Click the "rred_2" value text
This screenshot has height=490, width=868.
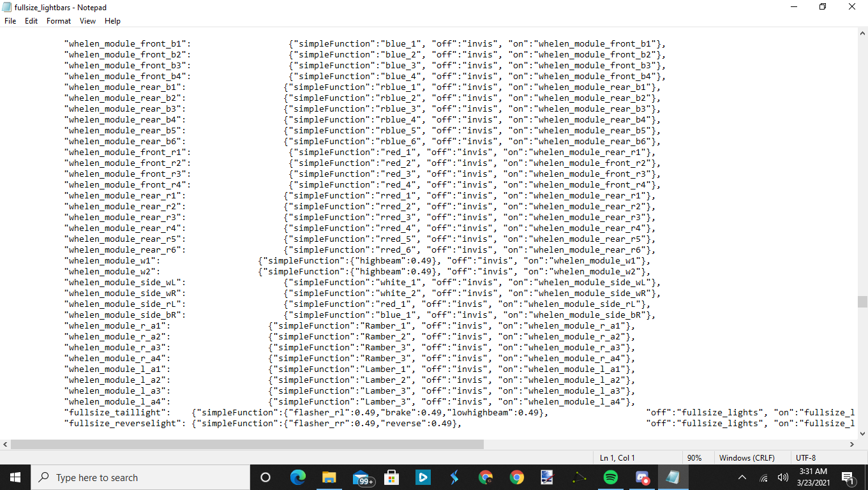point(395,206)
